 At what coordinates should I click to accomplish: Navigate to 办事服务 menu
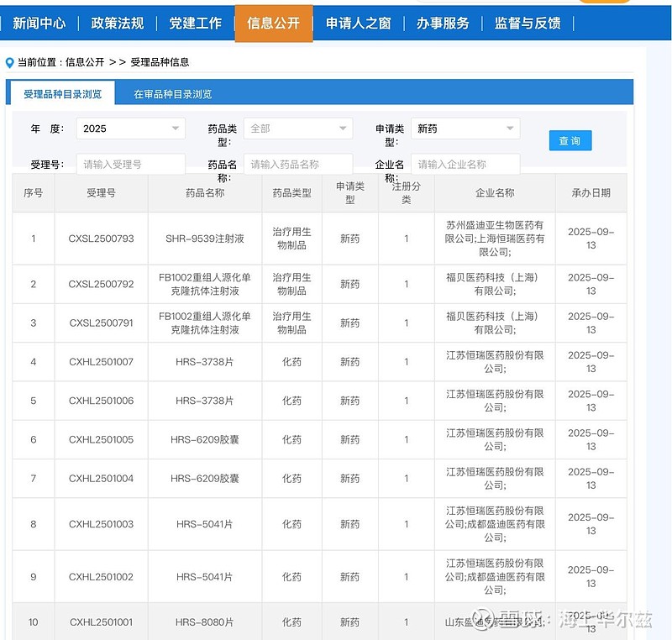coord(443,24)
